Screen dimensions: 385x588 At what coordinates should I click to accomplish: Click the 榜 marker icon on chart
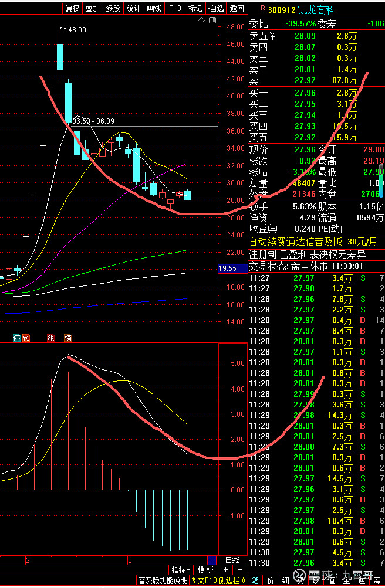tap(67, 338)
